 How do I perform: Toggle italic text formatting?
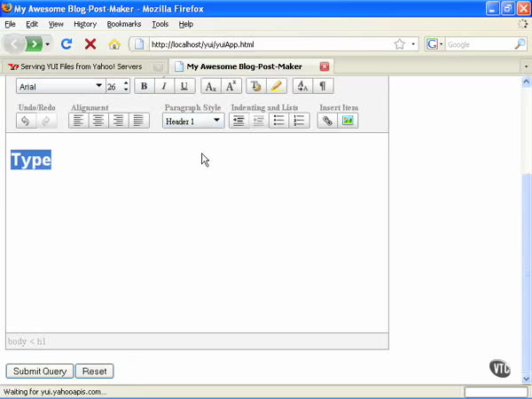click(x=164, y=86)
